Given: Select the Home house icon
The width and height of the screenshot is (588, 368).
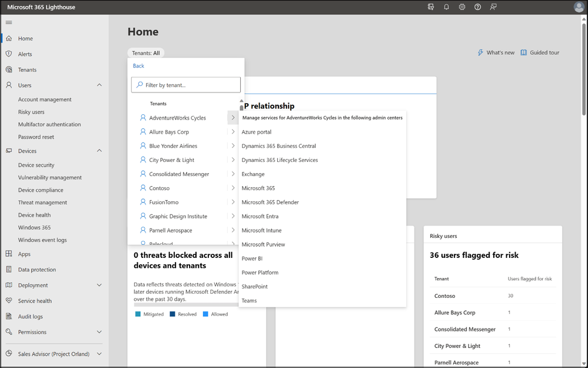Looking at the screenshot, I should pos(9,38).
